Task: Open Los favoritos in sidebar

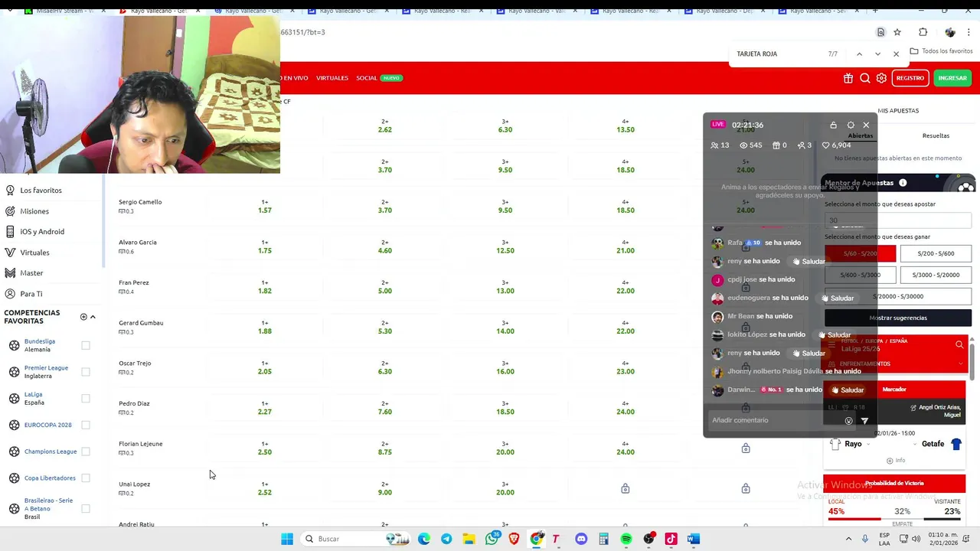Action: click(41, 190)
